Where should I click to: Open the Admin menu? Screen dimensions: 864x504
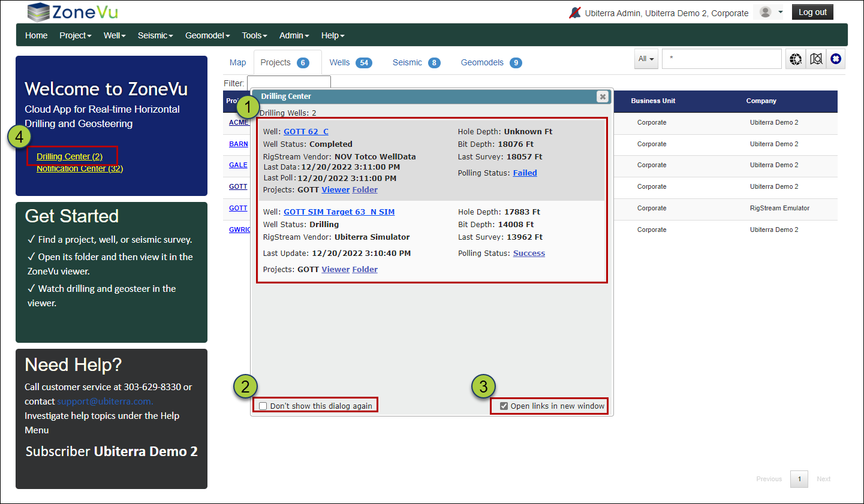click(294, 35)
